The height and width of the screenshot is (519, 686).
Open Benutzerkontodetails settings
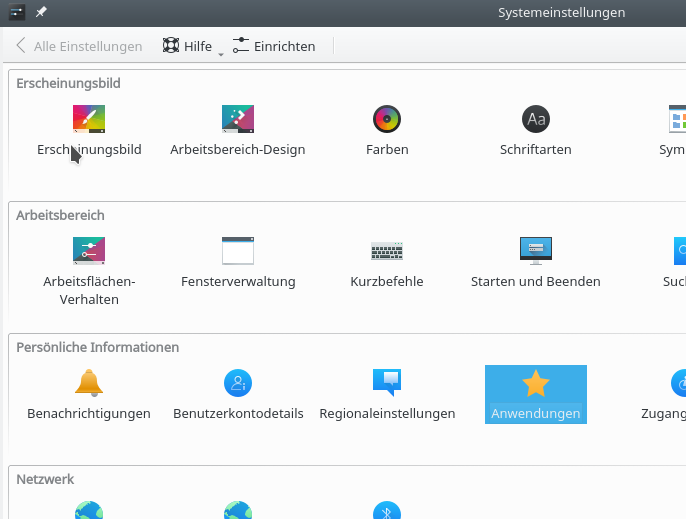238,383
